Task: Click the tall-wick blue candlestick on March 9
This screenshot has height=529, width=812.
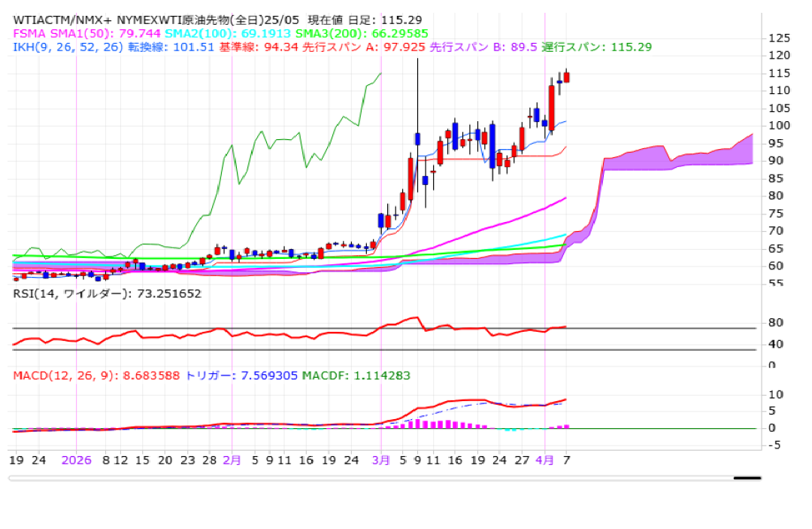Action: click(417, 138)
